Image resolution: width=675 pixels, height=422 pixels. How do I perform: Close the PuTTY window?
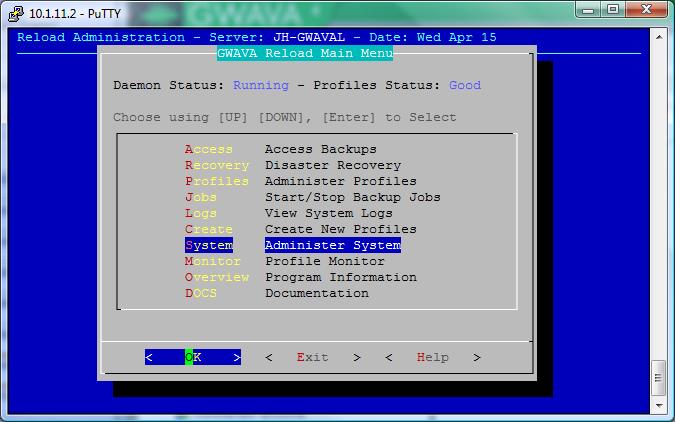[x=647, y=9]
